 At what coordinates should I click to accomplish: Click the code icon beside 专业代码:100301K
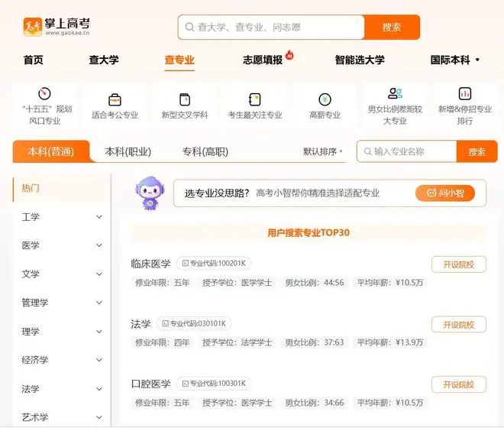pyautogui.click(x=185, y=384)
